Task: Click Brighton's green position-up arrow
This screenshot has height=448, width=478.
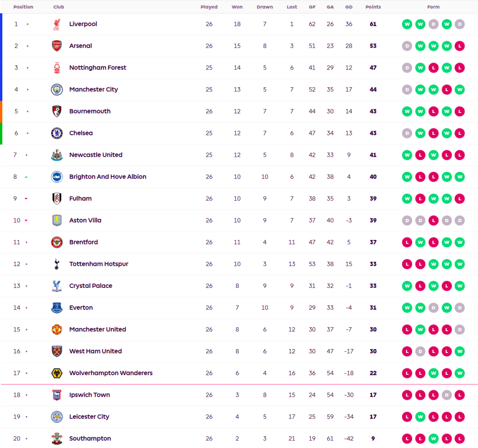Action: tap(26, 177)
